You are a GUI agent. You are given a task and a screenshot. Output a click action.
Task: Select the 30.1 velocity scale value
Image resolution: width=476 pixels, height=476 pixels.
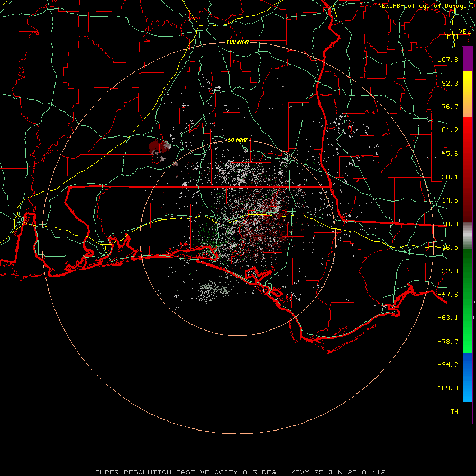click(450, 177)
